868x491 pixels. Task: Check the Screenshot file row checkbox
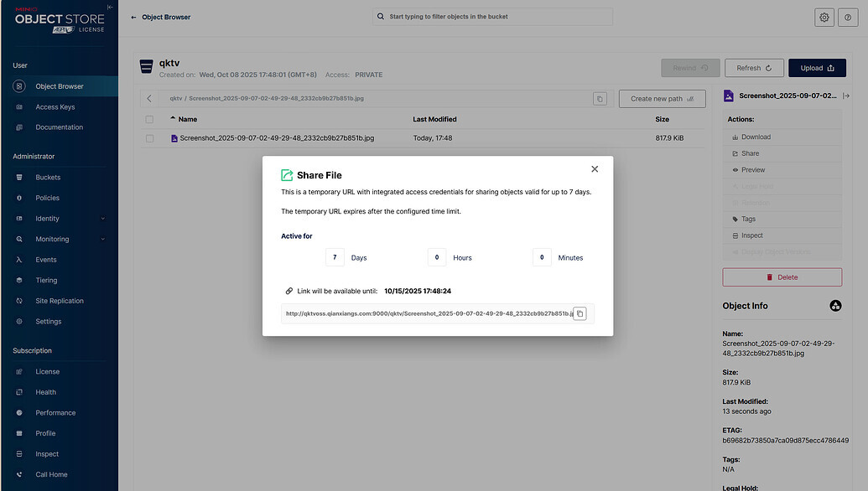click(x=149, y=138)
